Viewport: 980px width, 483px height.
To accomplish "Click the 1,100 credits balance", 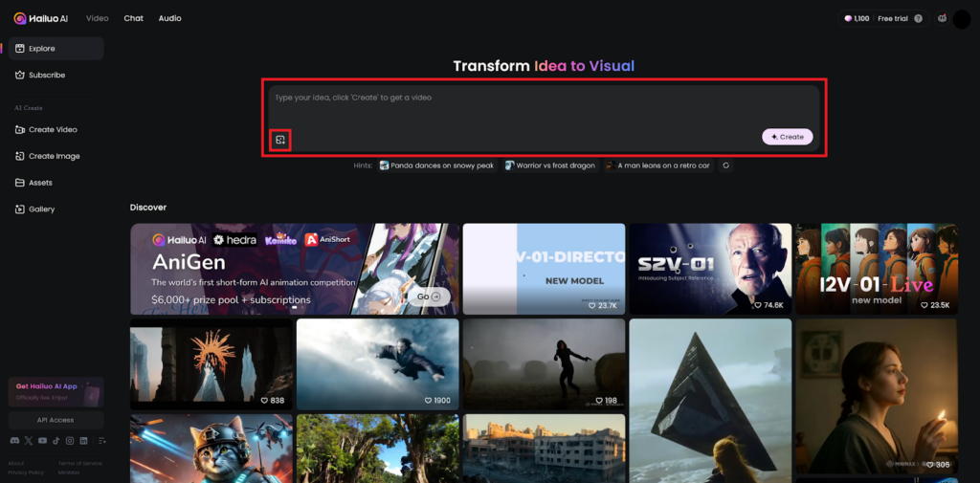I will point(857,19).
